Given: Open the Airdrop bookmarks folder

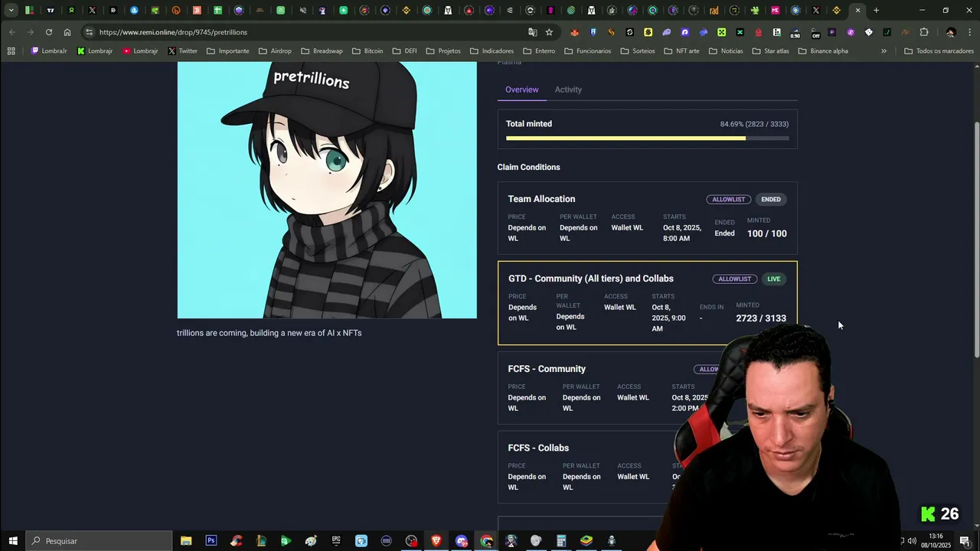Looking at the screenshot, I should 275,51.
